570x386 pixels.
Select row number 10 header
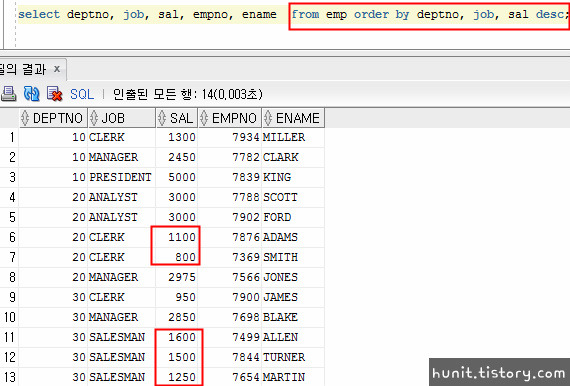coord(9,317)
